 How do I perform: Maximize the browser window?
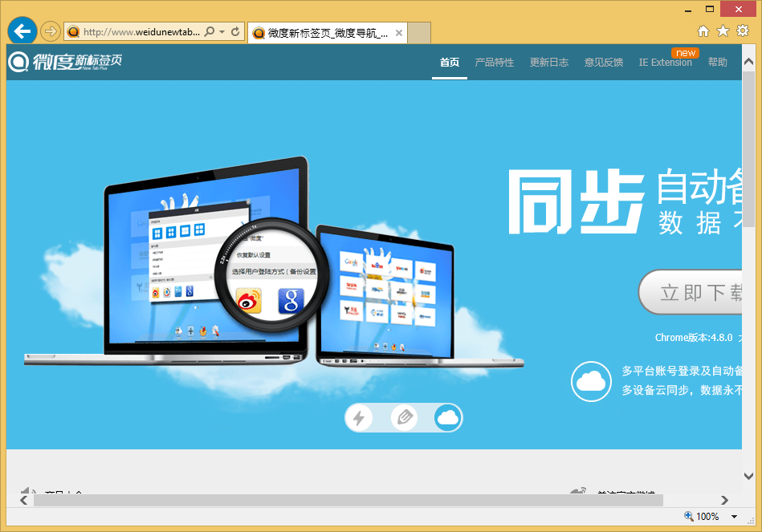pos(710,10)
